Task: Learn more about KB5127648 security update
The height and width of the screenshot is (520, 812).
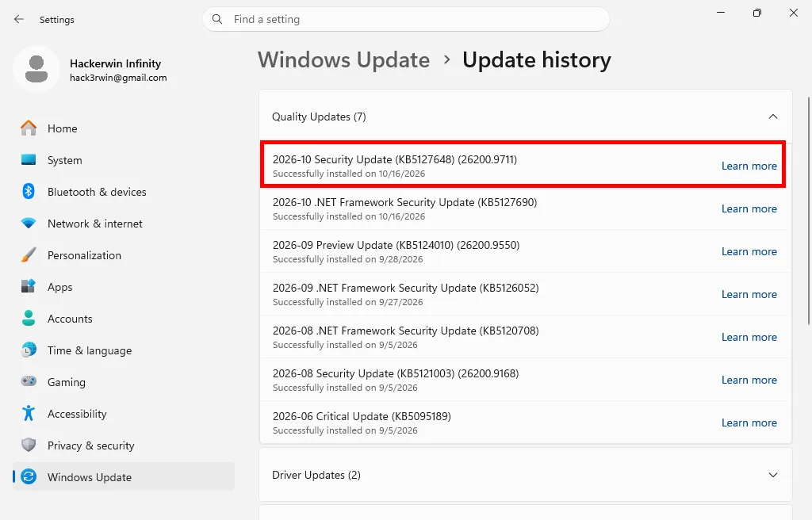Action: pos(749,166)
